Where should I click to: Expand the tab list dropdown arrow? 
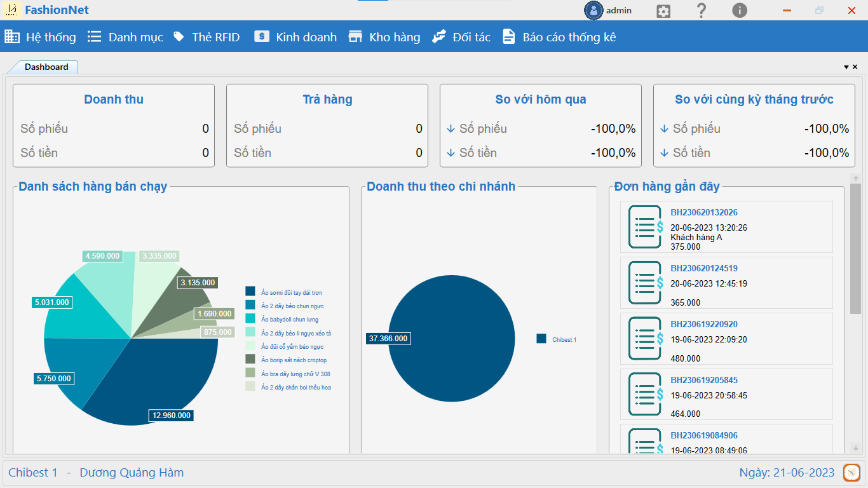(x=846, y=67)
